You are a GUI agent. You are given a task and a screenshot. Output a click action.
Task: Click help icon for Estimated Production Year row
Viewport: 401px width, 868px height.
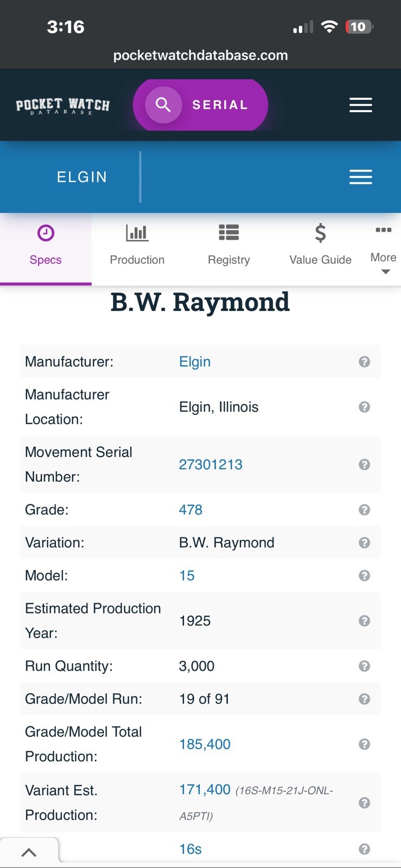pyautogui.click(x=365, y=621)
